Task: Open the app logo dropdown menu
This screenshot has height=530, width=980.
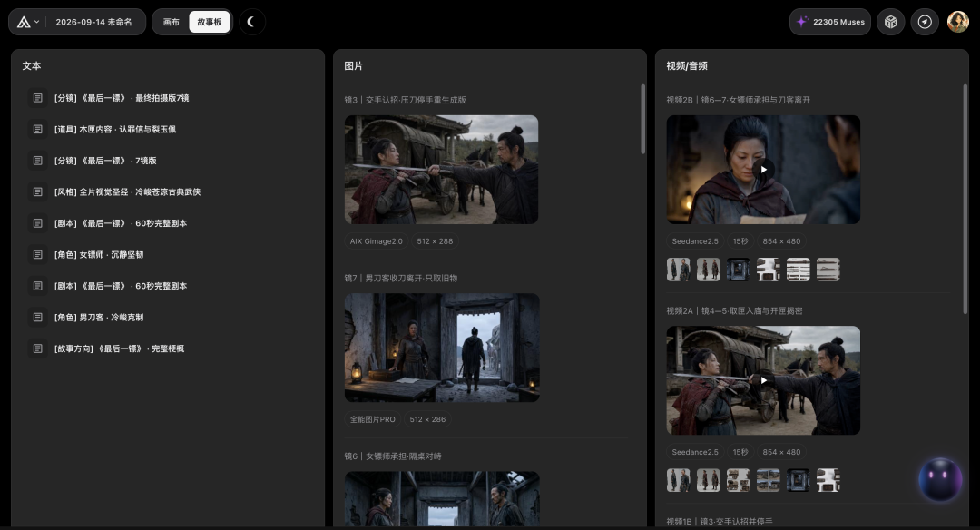Action: click(x=27, y=22)
